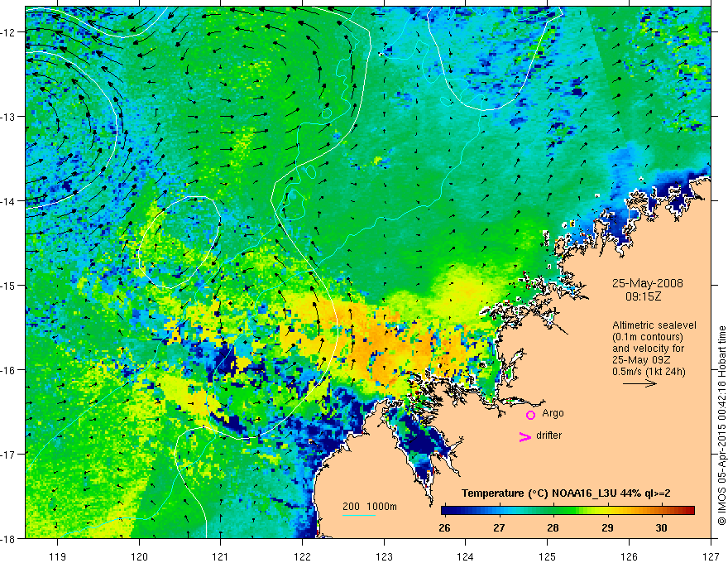Click the 'drifter' legend label
Screen dimensions: 728x563
(x=548, y=435)
